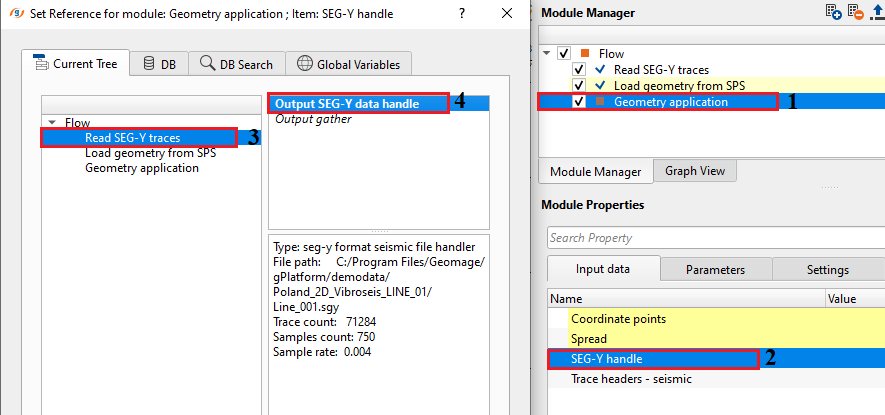The image size is (885, 415).
Task: Click the remove module icon in Module Manager
Action: (x=855, y=12)
